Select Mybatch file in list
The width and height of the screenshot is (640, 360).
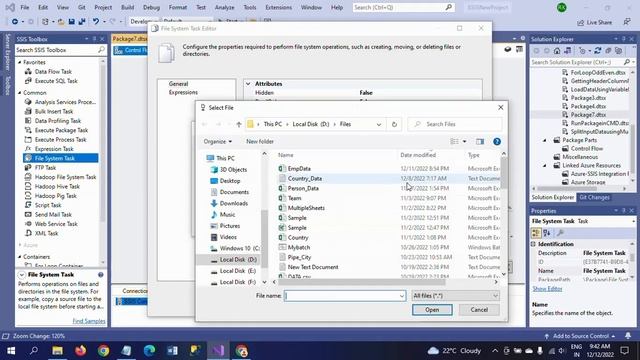(x=299, y=247)
